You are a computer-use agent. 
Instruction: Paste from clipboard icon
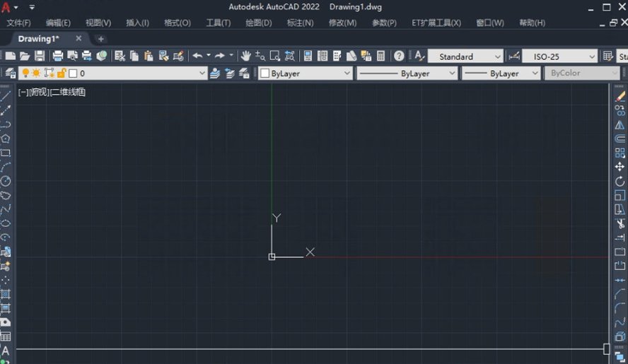(x=149, y=56)
